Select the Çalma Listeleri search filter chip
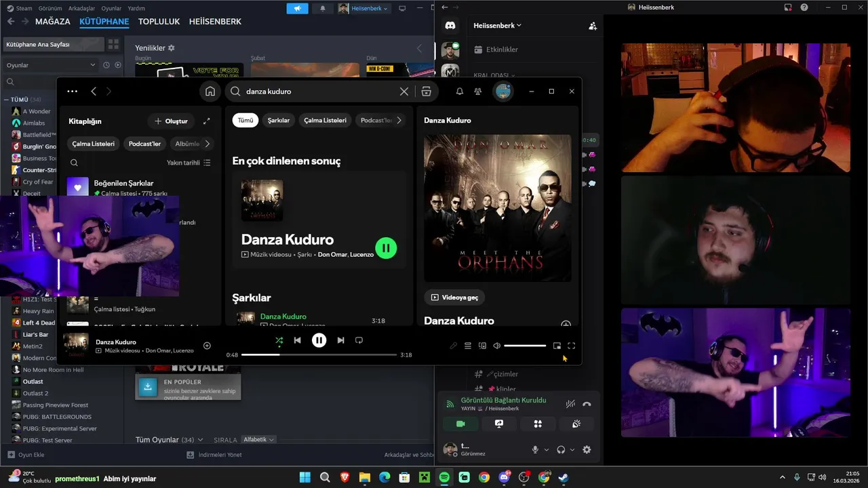Viewport: 868px width, 488px height. pos(325,120)
